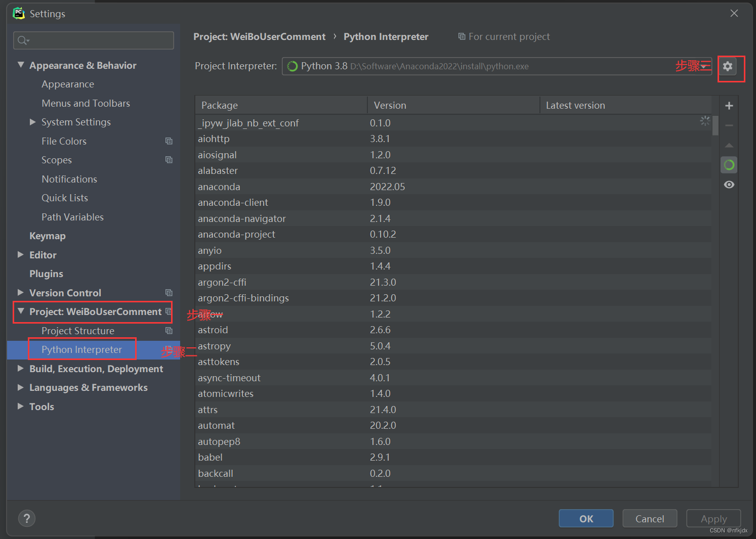Click the per-project icon beside File Colors
The image size is (756, 539).
tap(169, 141)
